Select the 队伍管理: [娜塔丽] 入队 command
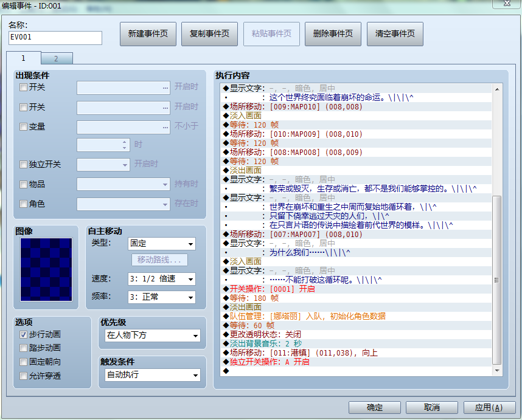The image size is (522, 420). [x=356, y=316]
